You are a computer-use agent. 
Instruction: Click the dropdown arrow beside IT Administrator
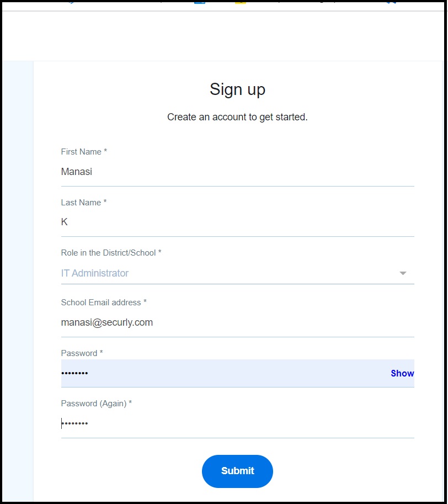click(x=403, y=273)
